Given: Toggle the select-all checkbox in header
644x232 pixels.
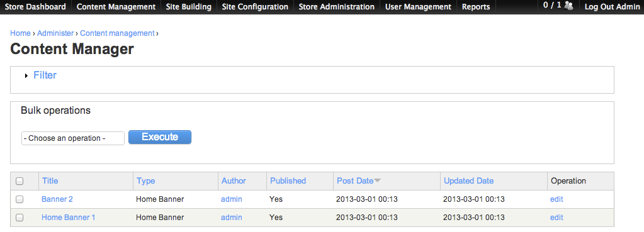Looking at the screenshot, I should (x=20, y=181).
